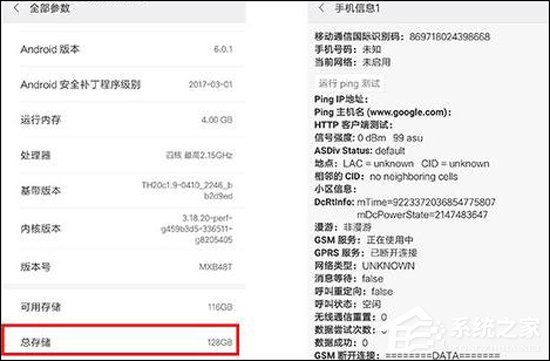Click the MXB48T build number value
The height and width of the screenshot is (361, 550).
coord(215,267)
